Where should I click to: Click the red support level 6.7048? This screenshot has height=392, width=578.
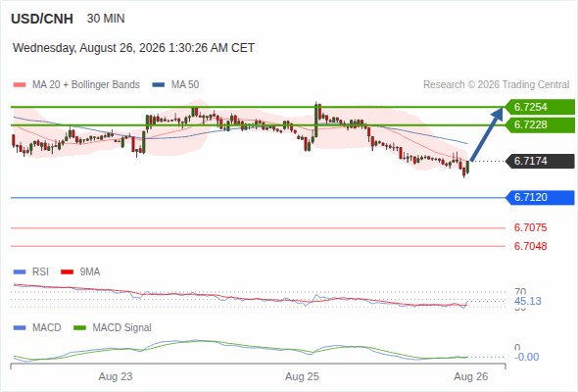(x=530, y=246)
